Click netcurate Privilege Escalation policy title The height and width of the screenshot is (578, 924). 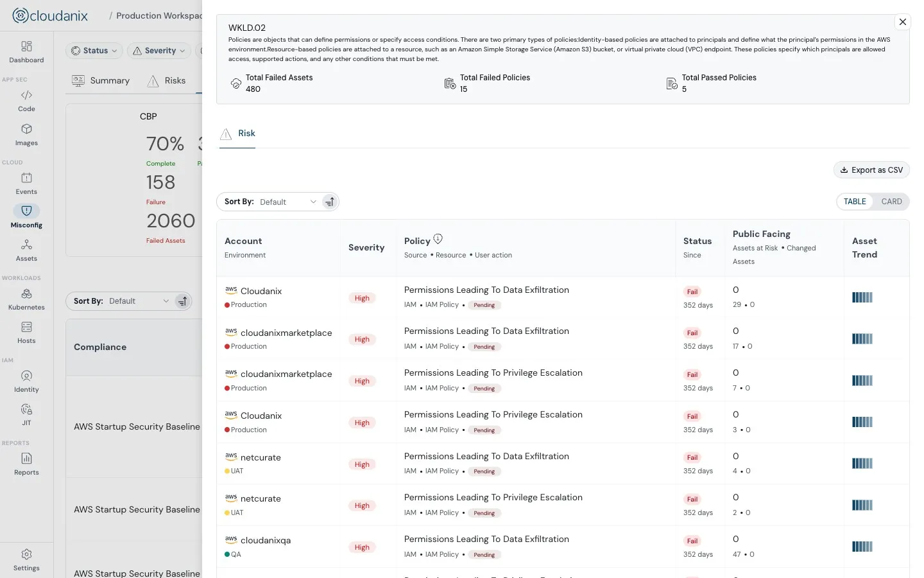point(493,498)
